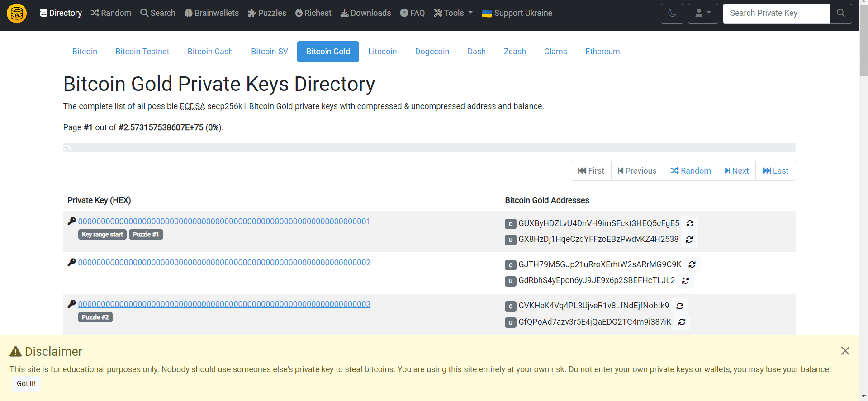Refresh balance for address GX8HzDj1HqeCzqYFFzoEBzPwdvKZ4H2538
This screenshot has height=401, width=868.
coord(689,240)
